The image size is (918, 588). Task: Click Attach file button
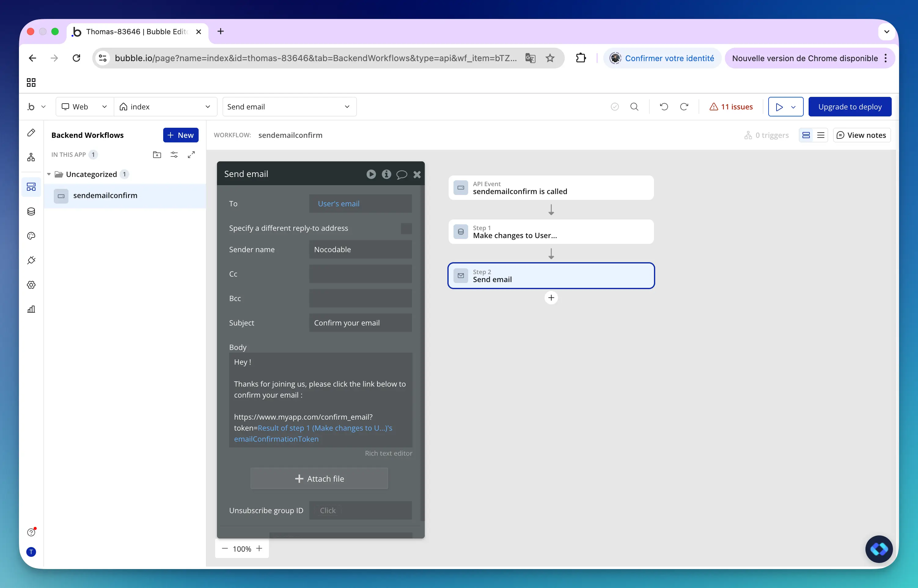319,478
